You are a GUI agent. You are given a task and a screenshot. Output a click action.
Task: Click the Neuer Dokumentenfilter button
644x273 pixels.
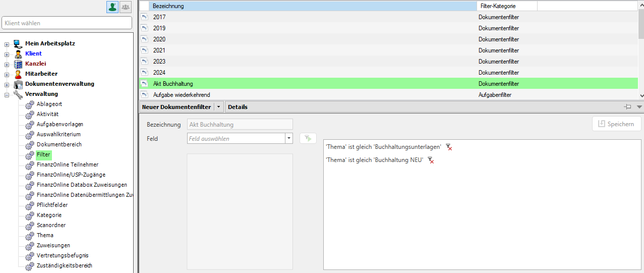[176, 107]
